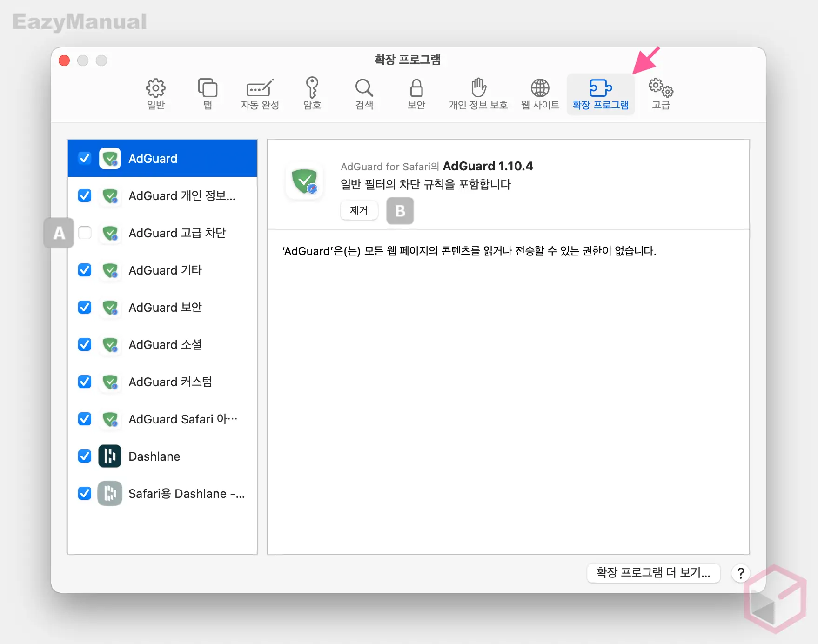Screen dimensions: 818x644
Task: Open the 개인 정보 보호 hand icon
Action: 478,87
